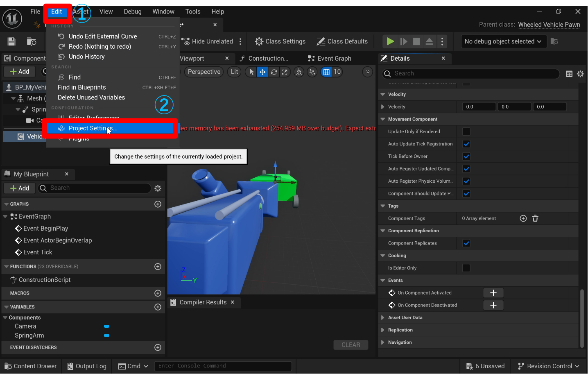Save the blueprint with the floppy disk icon

click(x=11, y=41)
